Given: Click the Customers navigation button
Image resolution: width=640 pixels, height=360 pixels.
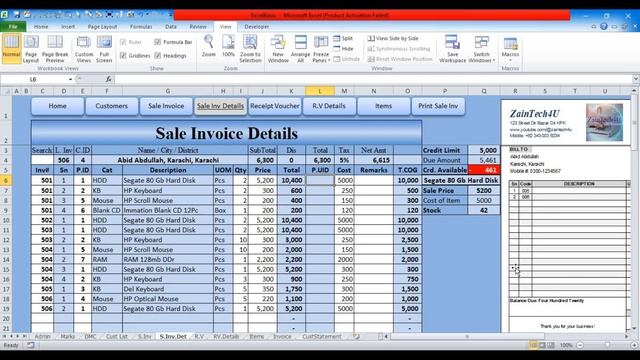Looking at the screenshot, I should [x=111, y=106].
